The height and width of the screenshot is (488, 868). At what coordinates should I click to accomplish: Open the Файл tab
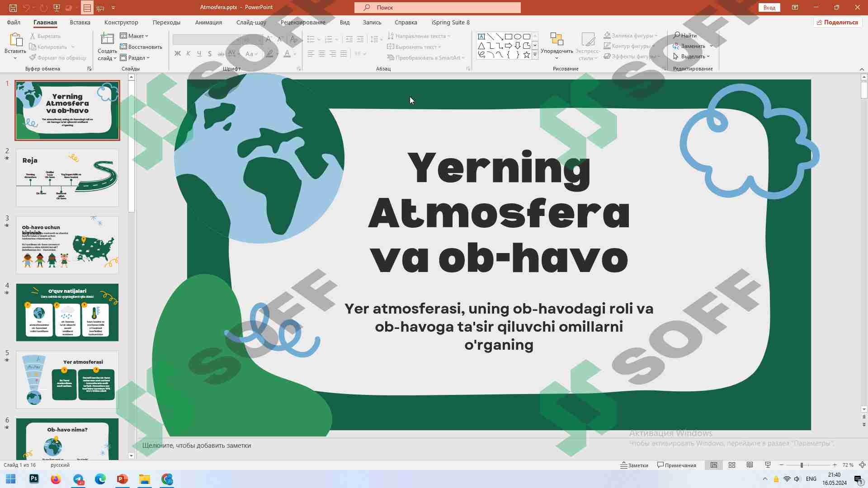[14, 22]
